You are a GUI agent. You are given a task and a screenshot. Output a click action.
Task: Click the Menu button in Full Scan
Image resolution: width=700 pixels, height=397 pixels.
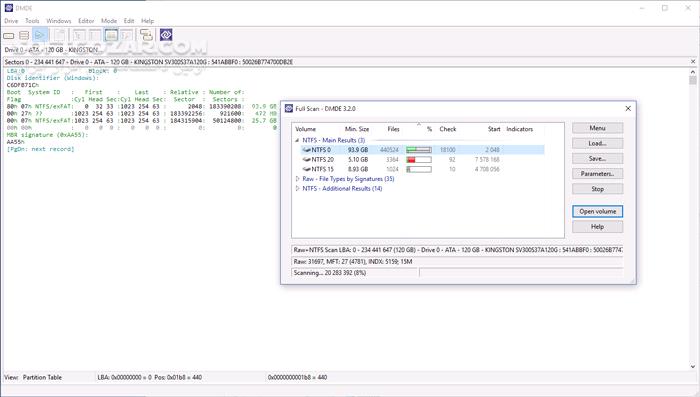597,128
